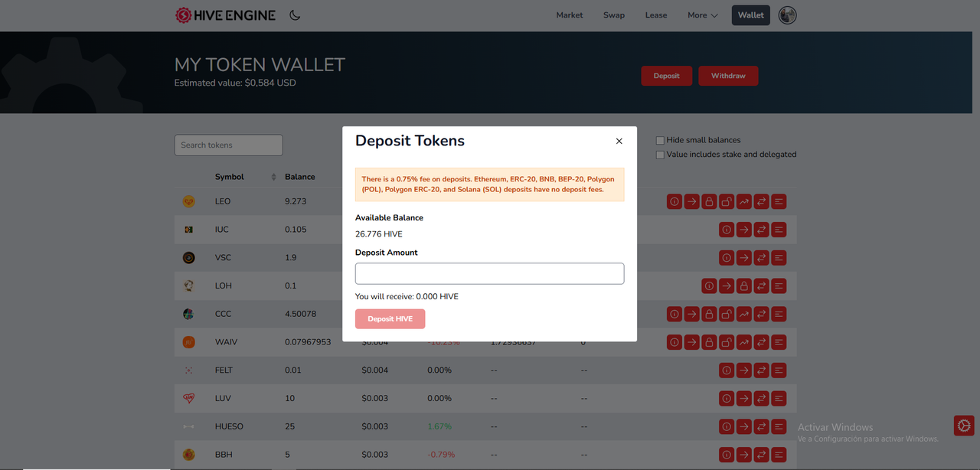
Task: Click the stake lock icon for LOH
Action: pyautogui.click(x=744, y=286)
